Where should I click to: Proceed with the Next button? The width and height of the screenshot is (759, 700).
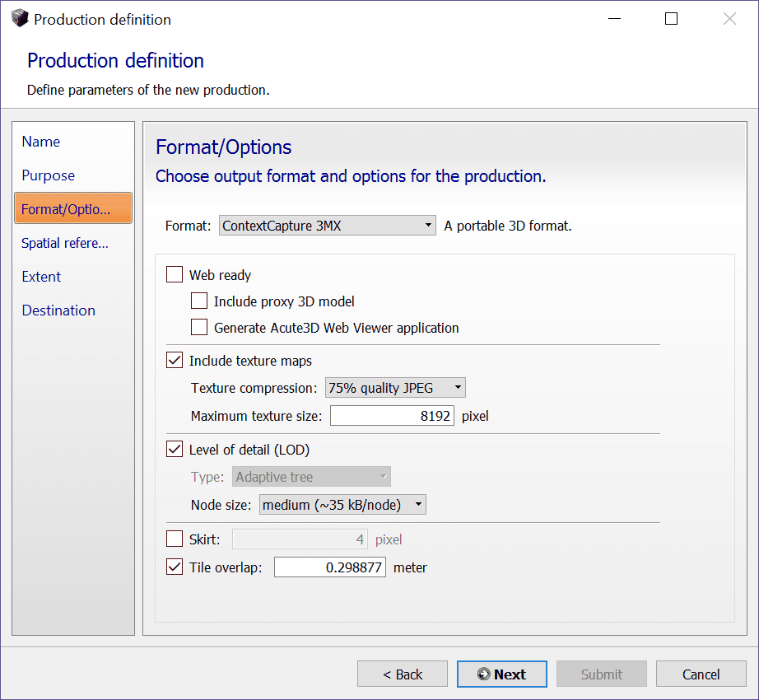coord(502,674)
